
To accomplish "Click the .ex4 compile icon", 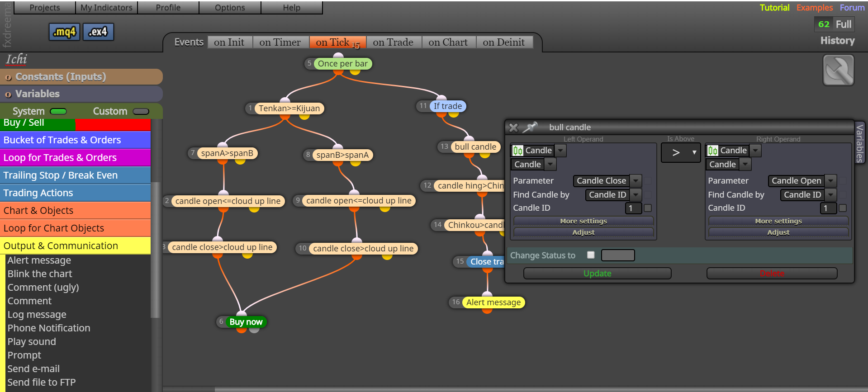I will [x=98, y=32].
